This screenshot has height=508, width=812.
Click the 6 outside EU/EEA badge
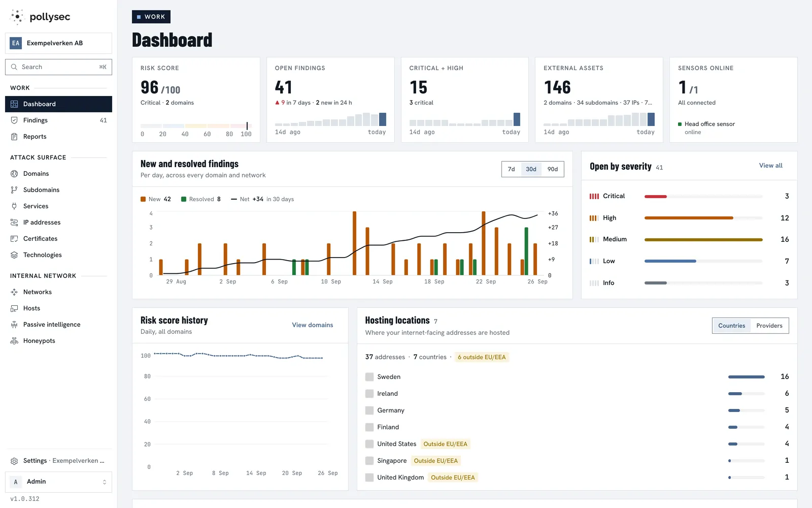[482, 357]
